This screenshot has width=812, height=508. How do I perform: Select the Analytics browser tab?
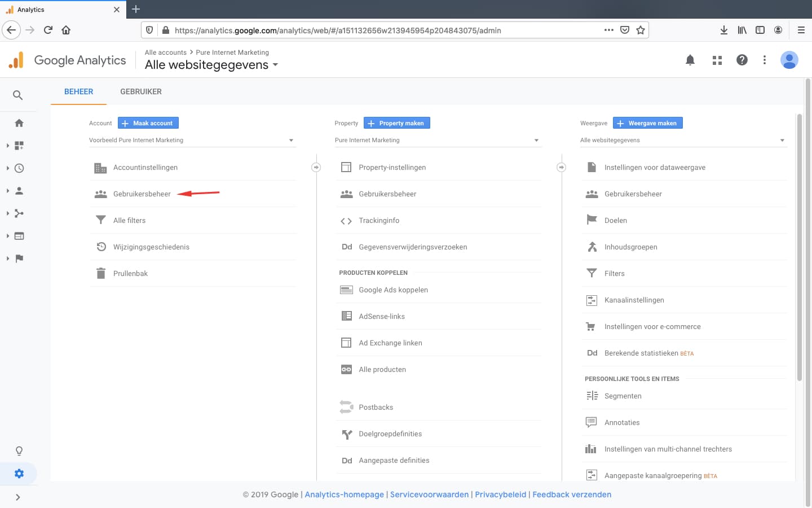pyautogui.click(x=62, y=10)
